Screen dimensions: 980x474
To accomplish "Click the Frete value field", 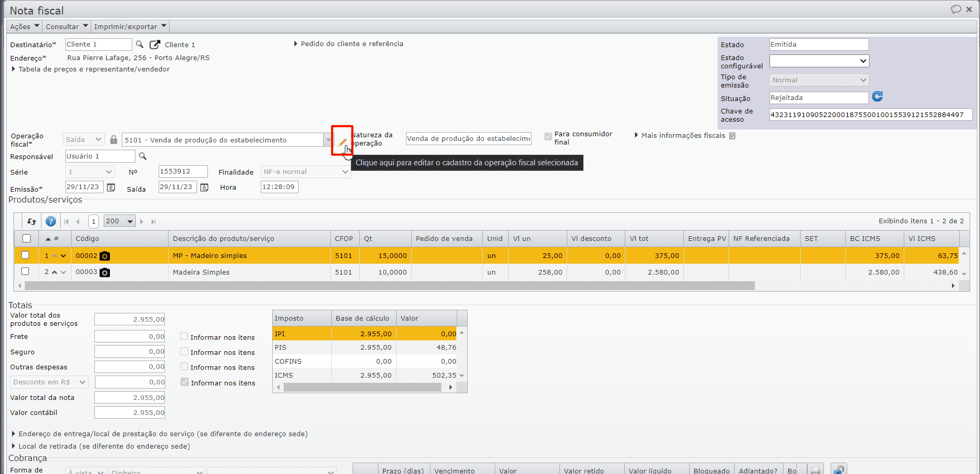I will click(x=130, y=336).
